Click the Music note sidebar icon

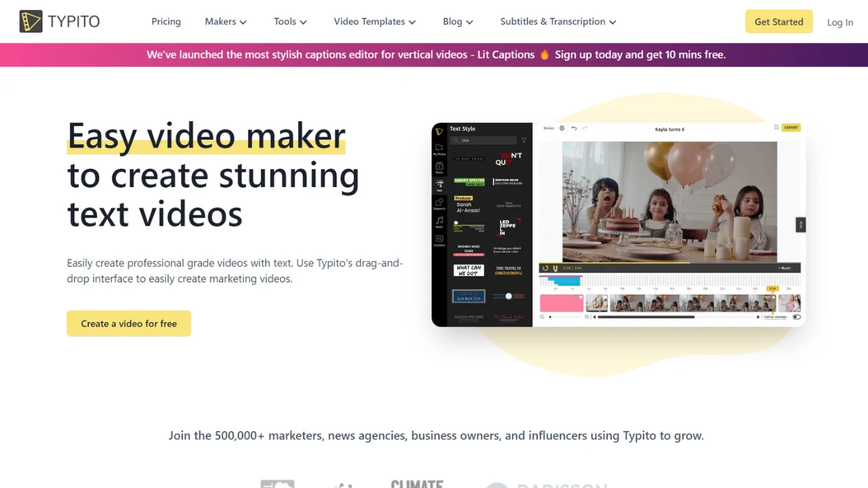pos(439,222)
